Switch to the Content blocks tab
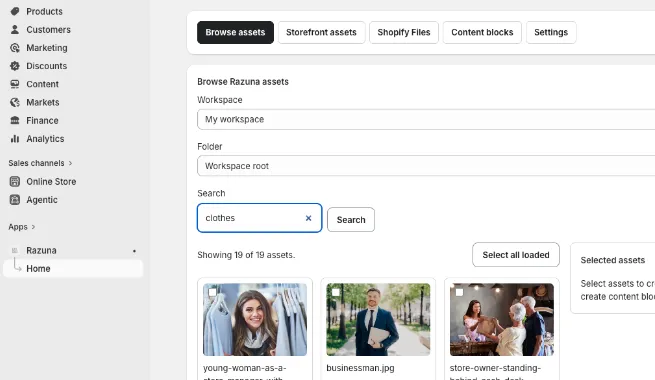The width and height of the screenshot is (655, 380). click(482, 32)
